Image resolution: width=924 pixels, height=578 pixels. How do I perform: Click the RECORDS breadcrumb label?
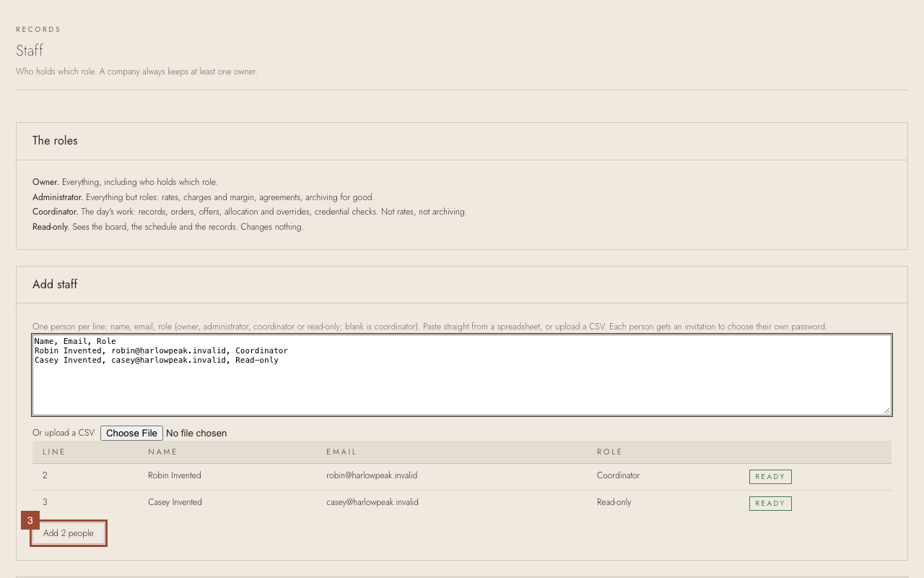point(38,30)
